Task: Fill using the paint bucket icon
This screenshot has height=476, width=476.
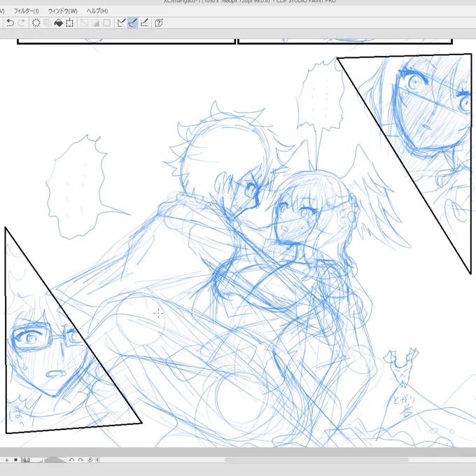Action: [58, 23]
